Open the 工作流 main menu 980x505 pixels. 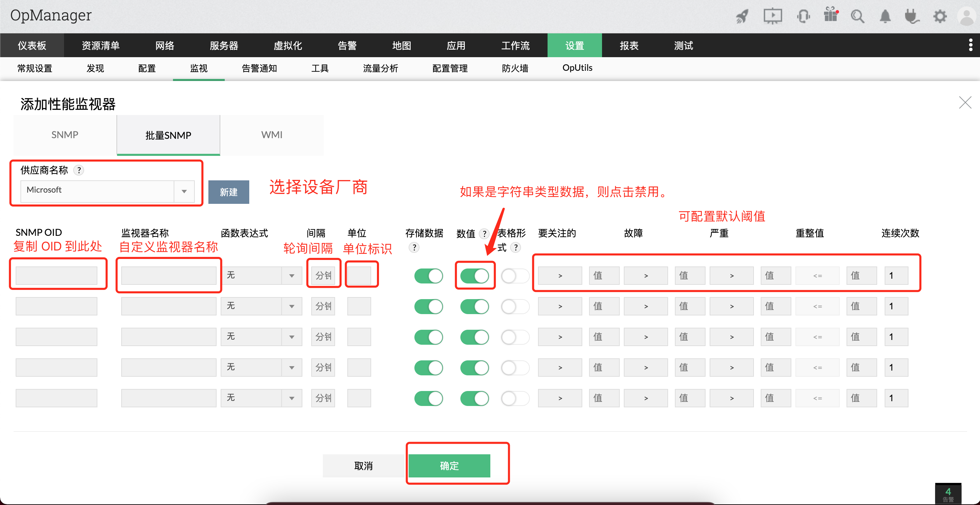[515, 45]
